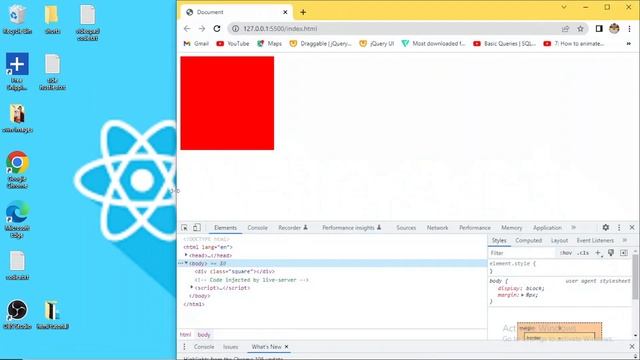Open DevTools settings gear
640x360 pixels.
click(x=606, y=227)
